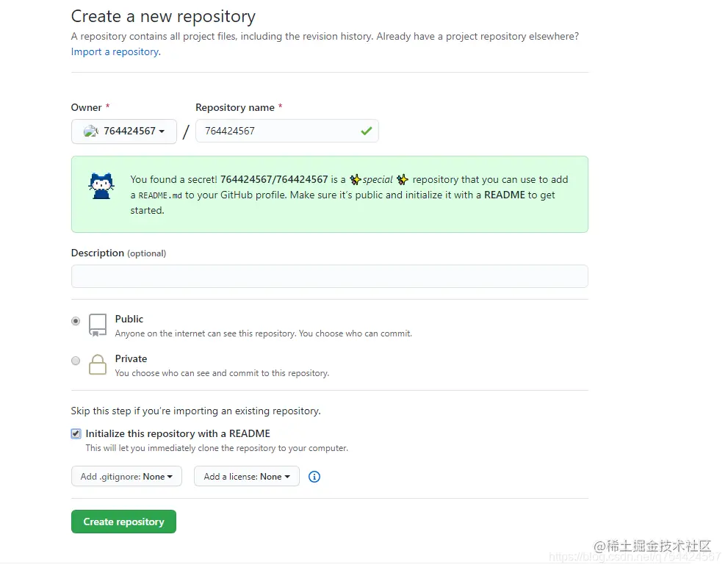Click the Public repository book icon
Image resolution: width=728 pixels, height=570 pixels.
[x=98, y=325]
